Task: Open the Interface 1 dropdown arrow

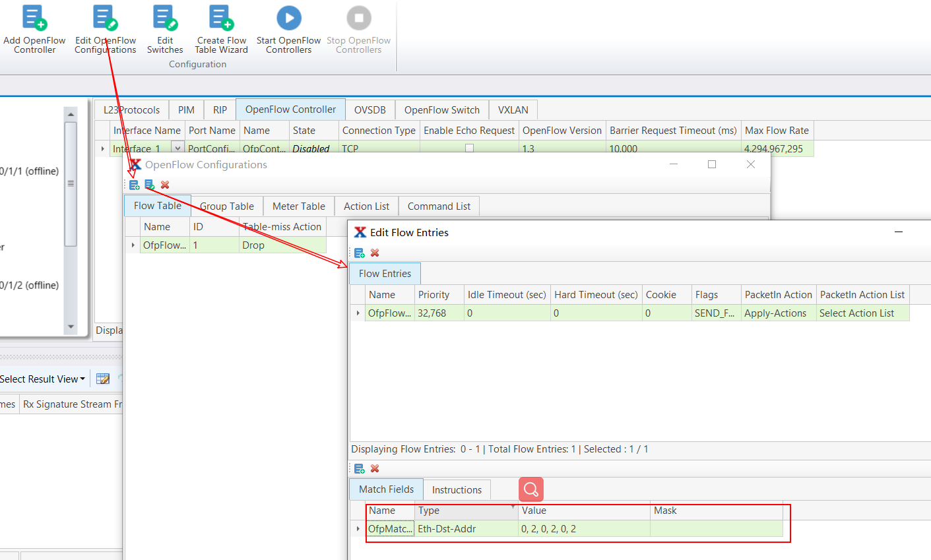Action: point(177,148)
